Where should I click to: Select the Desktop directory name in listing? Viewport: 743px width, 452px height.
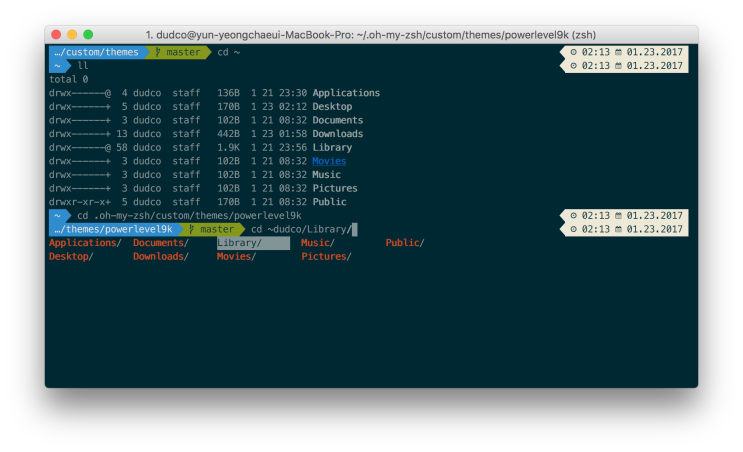332,107
